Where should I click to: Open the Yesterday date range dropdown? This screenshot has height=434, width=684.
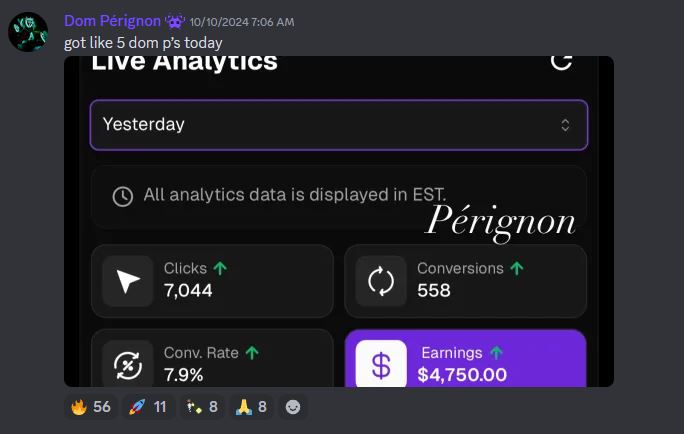click(339, 125)
